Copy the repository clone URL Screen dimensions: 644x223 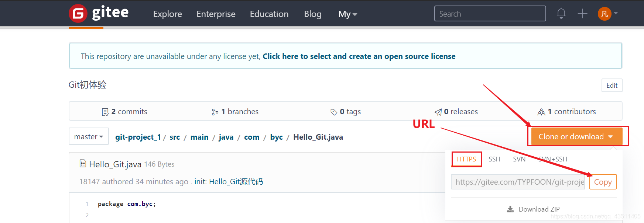click(603, 182)
